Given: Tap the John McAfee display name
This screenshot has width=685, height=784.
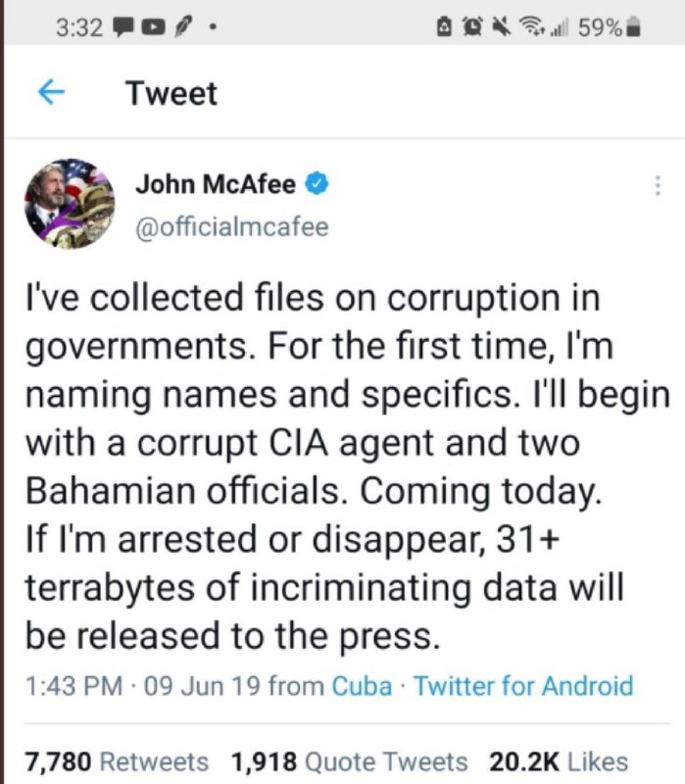Looking at the screenshot, I should tap(215, 183).
